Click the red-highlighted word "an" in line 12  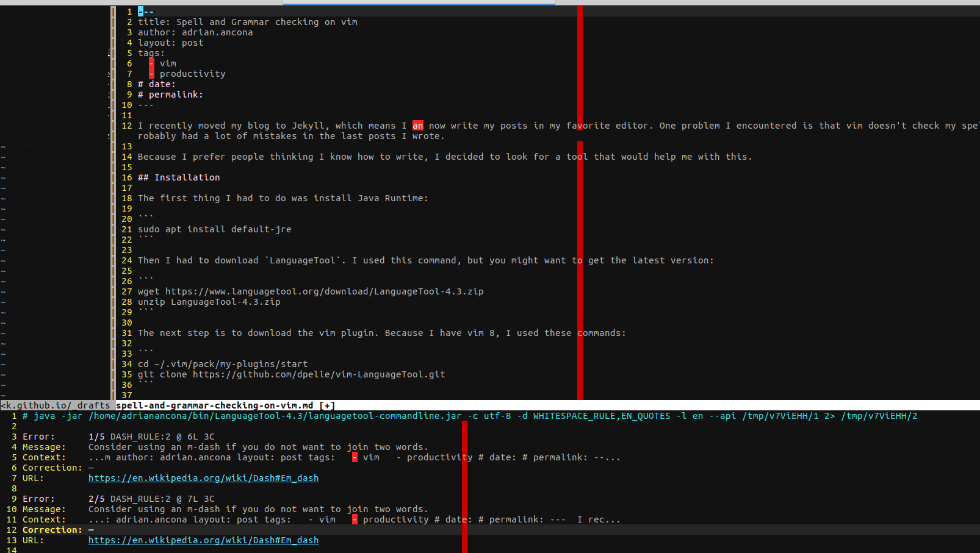coord(417,126)
